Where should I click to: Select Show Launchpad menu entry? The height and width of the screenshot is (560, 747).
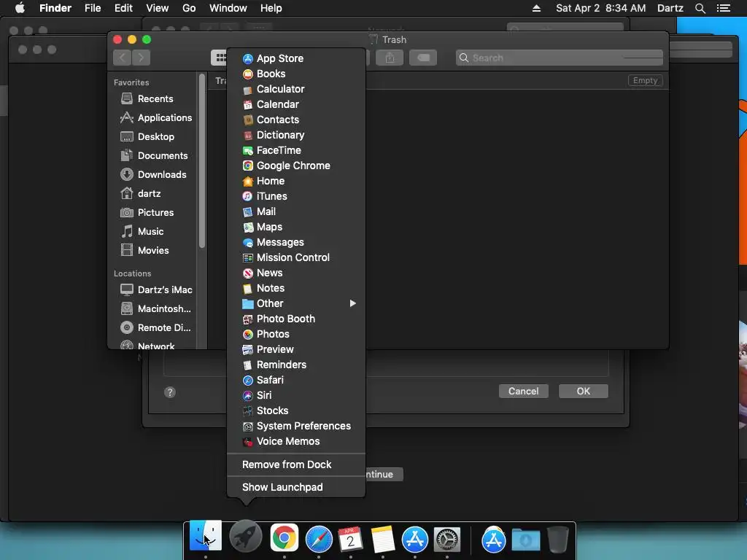(x=296, y=487)
